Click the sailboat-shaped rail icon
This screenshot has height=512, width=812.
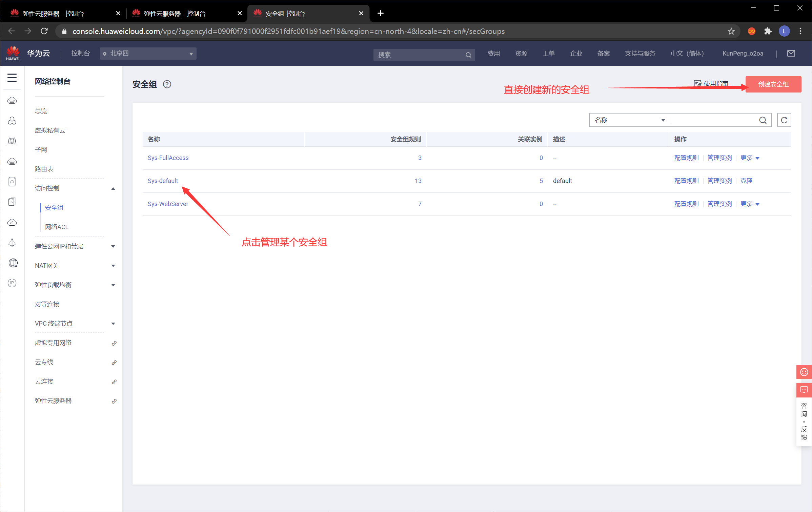coord(12,243)
